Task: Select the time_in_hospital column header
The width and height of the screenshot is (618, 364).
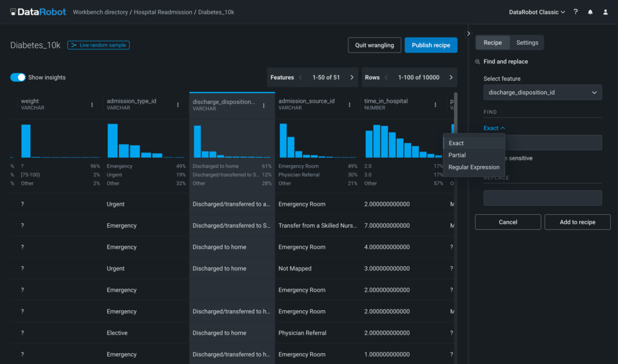Action: tap(386, 104)
